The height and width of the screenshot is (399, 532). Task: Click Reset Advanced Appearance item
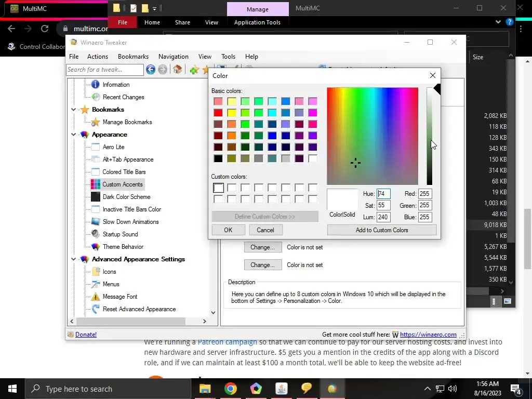139,309
